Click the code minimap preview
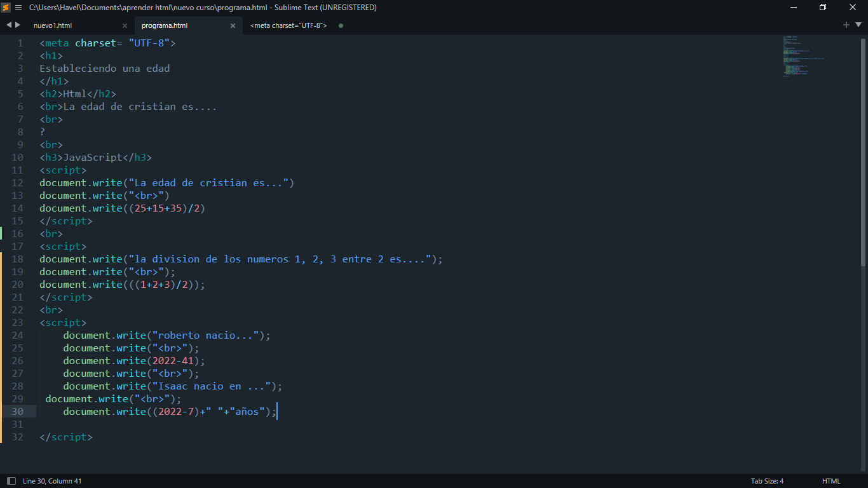Screen dimensions: 868x488 [x=804, y=57]
